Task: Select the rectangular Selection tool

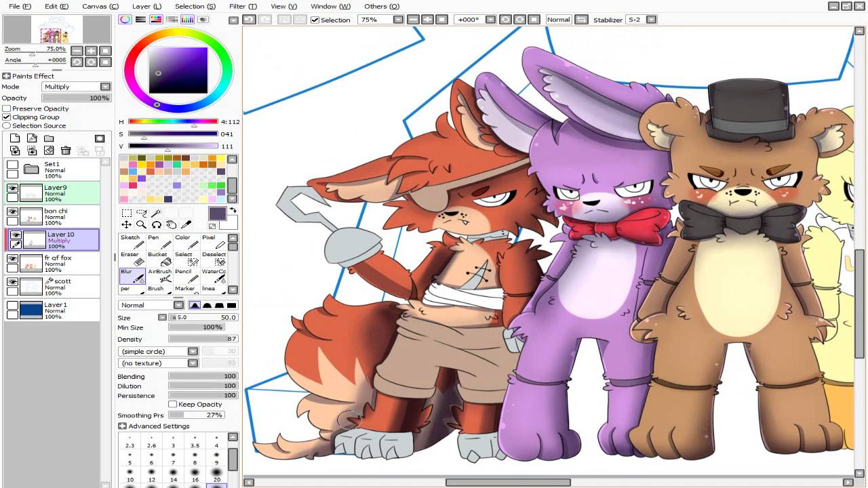Action: pyautogui.click(x=127, y=213)
